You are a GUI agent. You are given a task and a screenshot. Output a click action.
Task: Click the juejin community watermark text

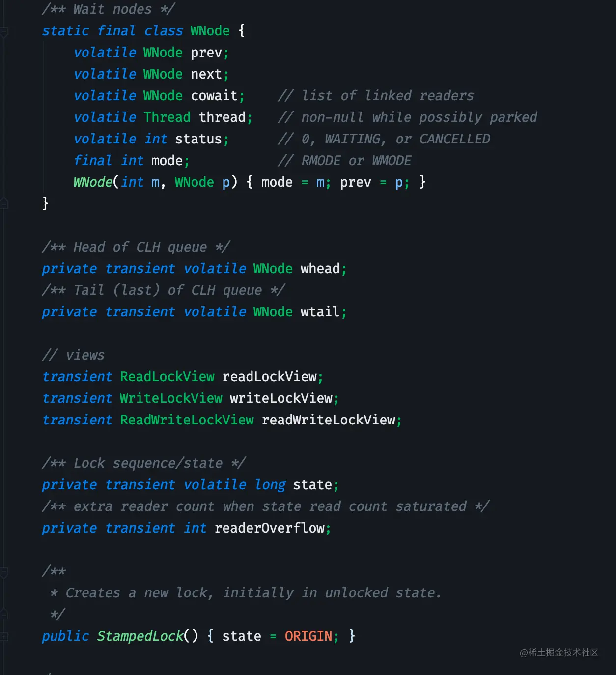[x=559, y=652]
